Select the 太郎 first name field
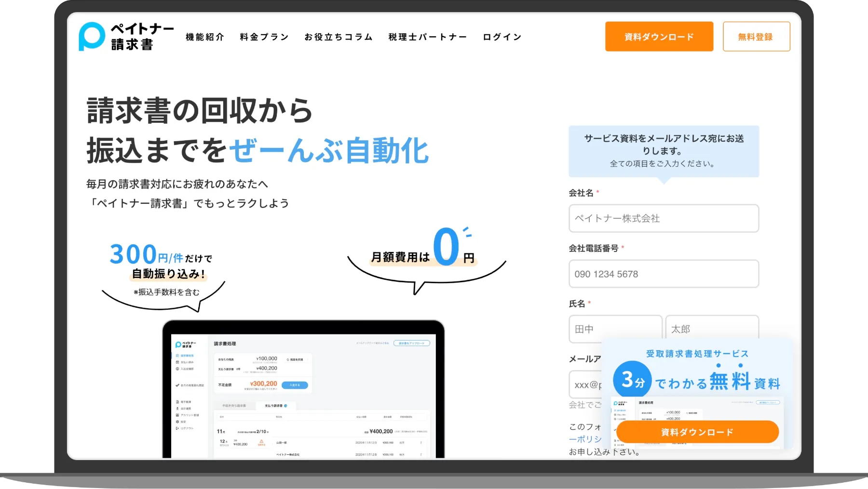 tap(712, 328)
